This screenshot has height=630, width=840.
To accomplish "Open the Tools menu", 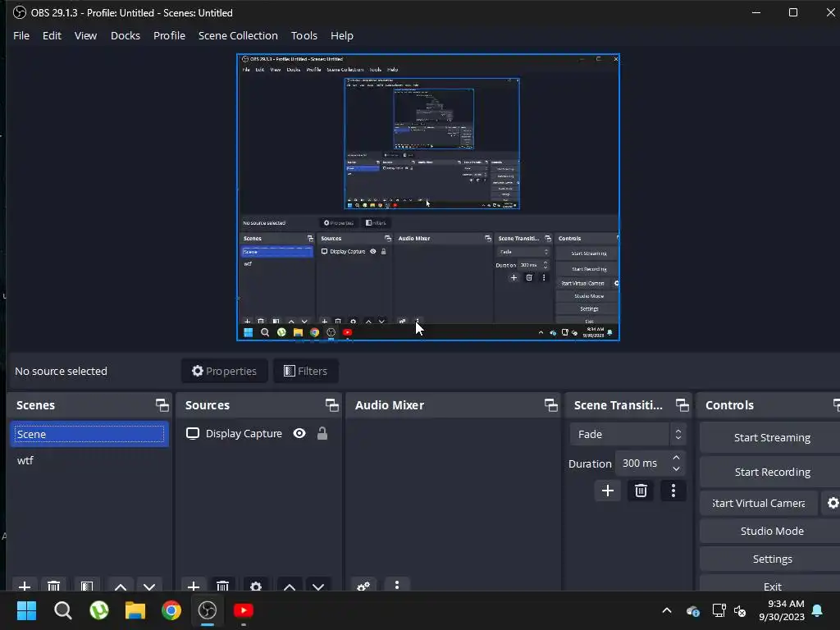I will [304, 35].
